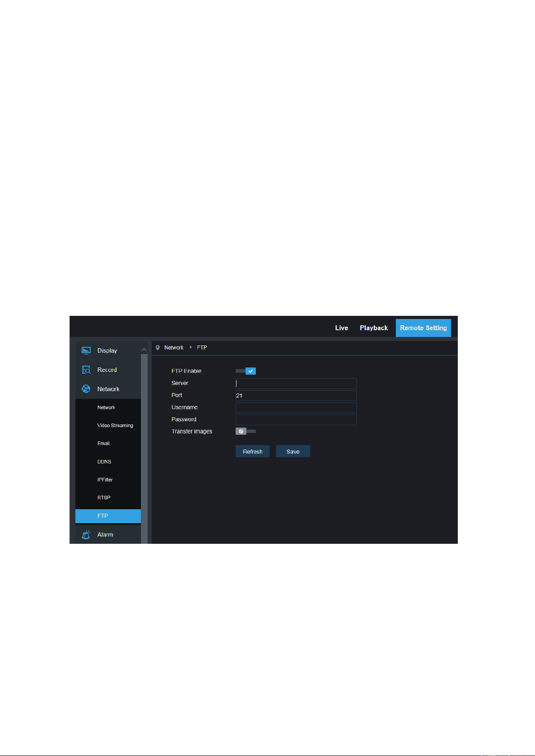
Task: Click the FTP Enable label
Action: (186, 371)
